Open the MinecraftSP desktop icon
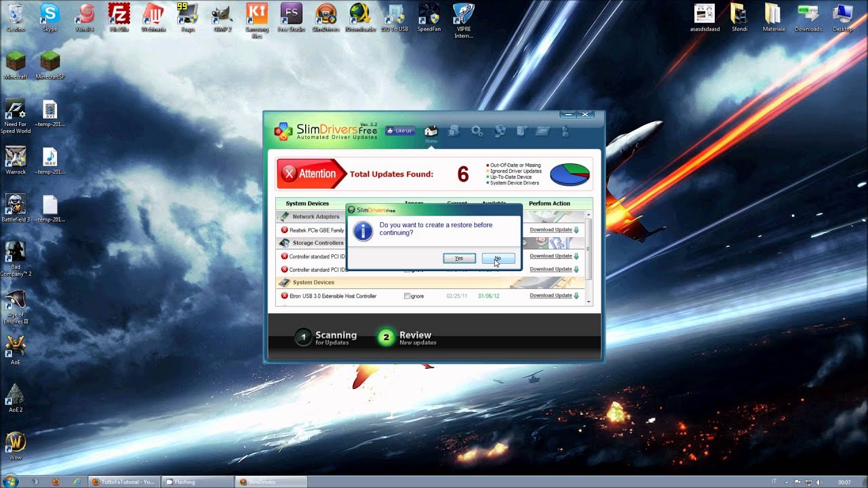The width and height of the screenshot is (868, 488). (x=50, y=64)
